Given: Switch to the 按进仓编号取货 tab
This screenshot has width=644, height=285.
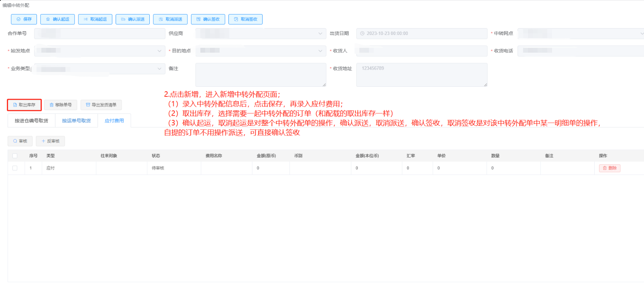Looking at the screenshot, I should click(x=31, y=121).
